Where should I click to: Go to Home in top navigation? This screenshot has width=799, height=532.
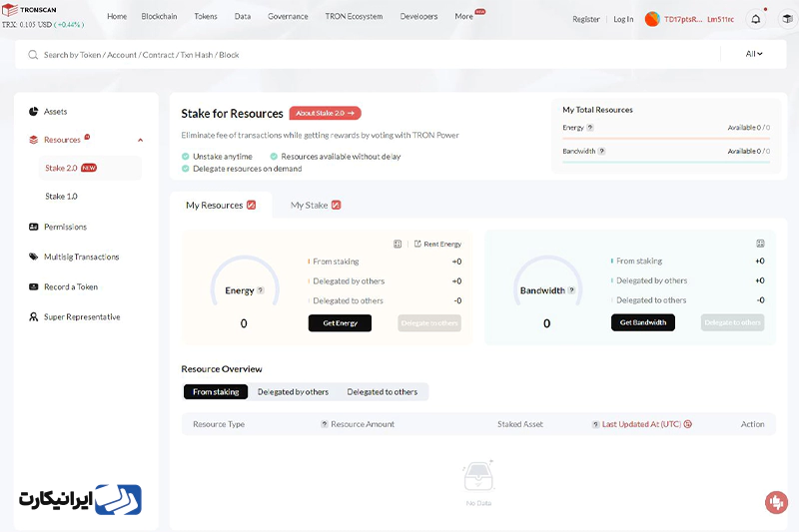pyautogui.click(x=117, y=16)
